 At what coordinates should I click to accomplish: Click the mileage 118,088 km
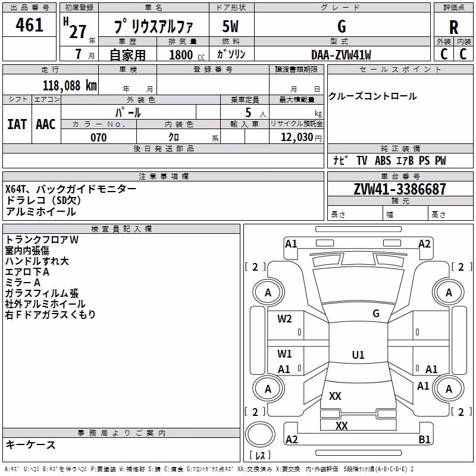click(x=70, y=86)
